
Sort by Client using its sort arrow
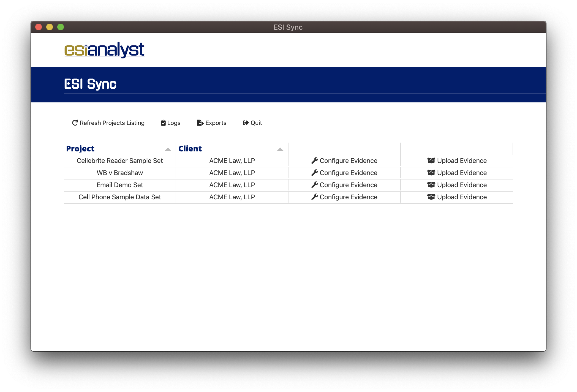(280, 149)
